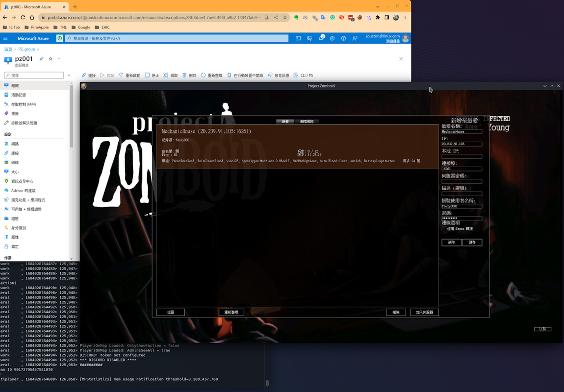The image size is (564, 392).
Task: Focus Azure global search box
Action: click(177, 38)
